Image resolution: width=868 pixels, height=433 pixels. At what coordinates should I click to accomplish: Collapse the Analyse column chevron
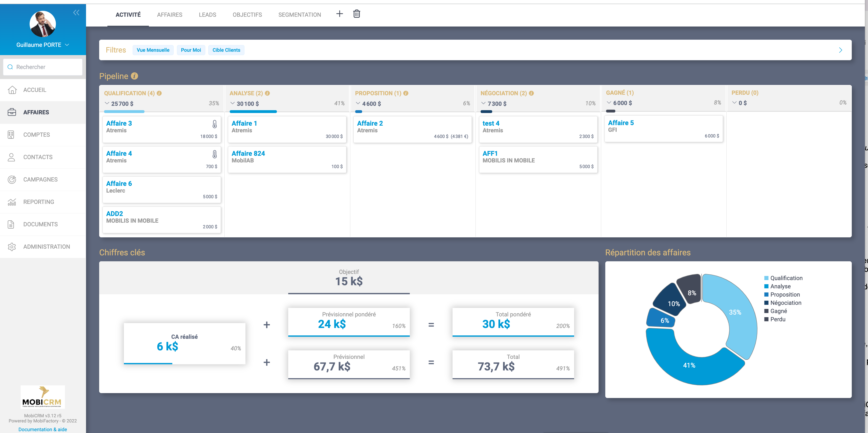point(233,103)
